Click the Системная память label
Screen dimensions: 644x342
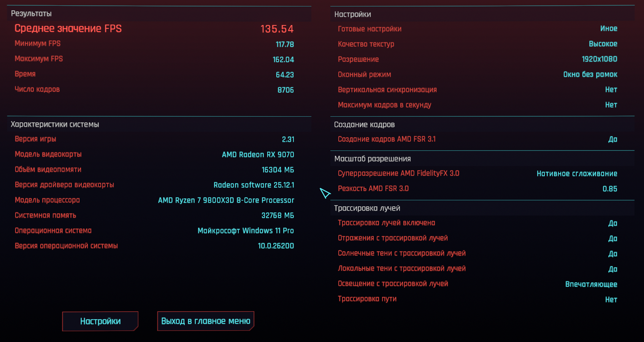coord(45,215)
